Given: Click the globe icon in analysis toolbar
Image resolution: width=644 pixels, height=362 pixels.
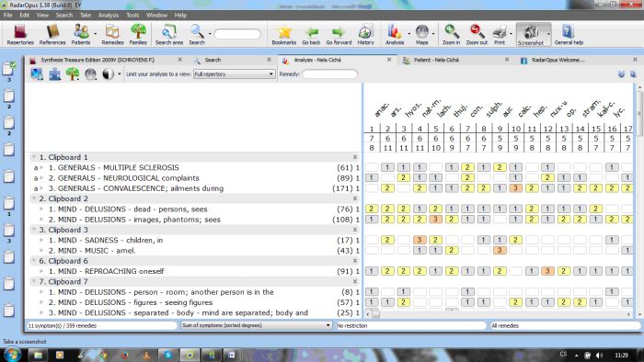Looking at the screenshot, I should click(x=90, y=74).
